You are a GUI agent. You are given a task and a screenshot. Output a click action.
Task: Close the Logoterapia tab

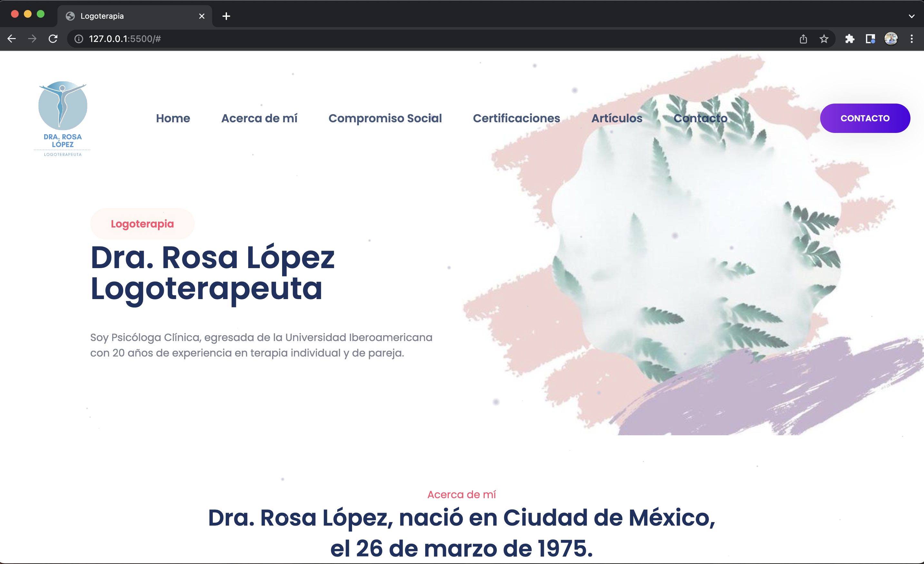(202, 16)
